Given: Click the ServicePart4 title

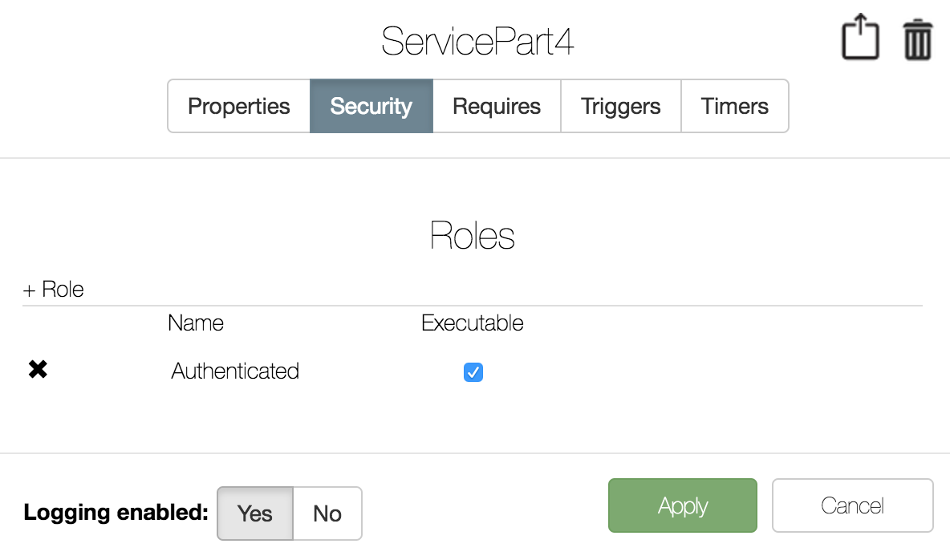Looking at the screenshot, I should tap(477, 41).
